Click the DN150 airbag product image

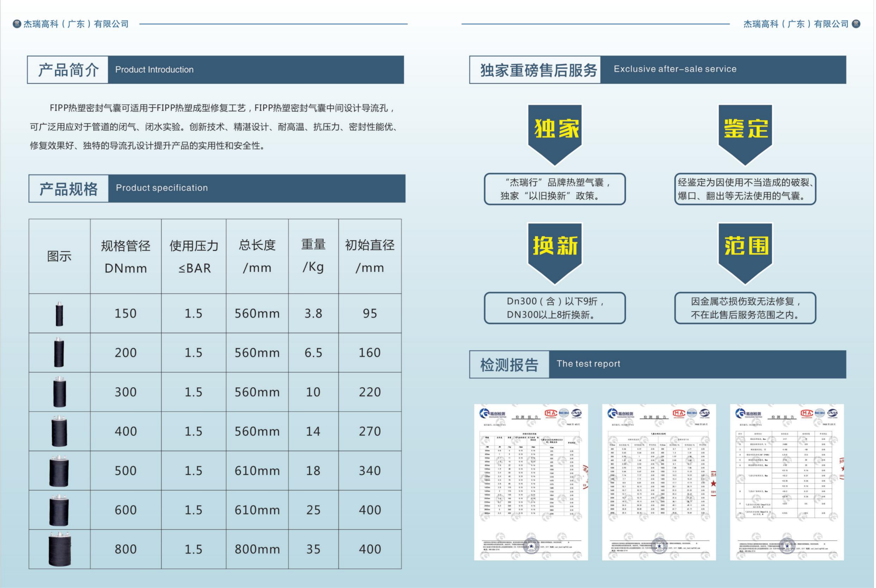[x=59, y=313]
